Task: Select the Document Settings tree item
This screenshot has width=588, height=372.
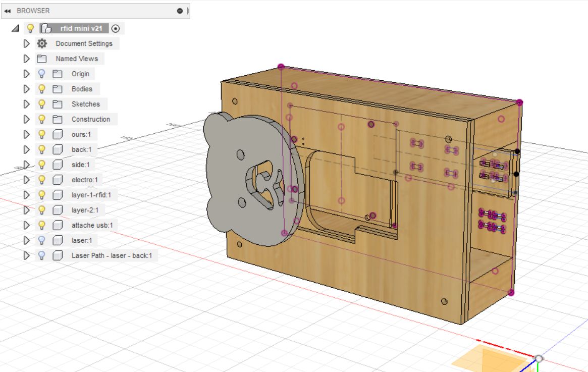Action: (84, 43)
